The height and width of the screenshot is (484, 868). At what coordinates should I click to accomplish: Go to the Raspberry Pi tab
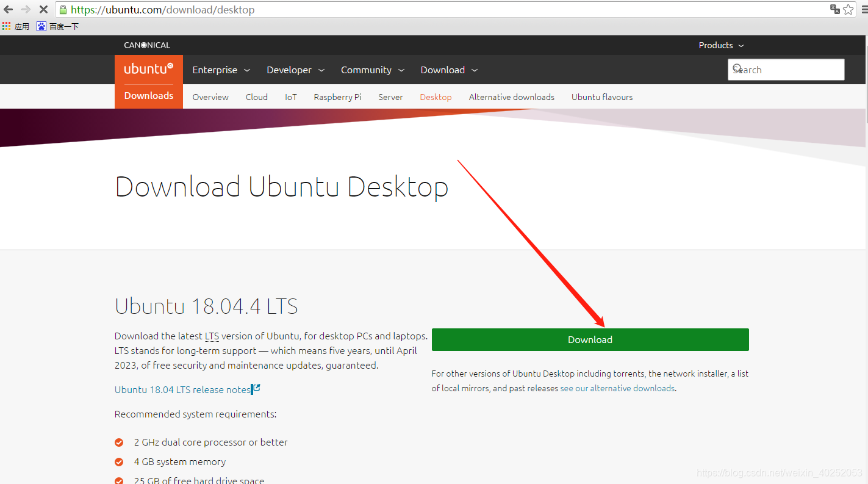tap(337, 97)
